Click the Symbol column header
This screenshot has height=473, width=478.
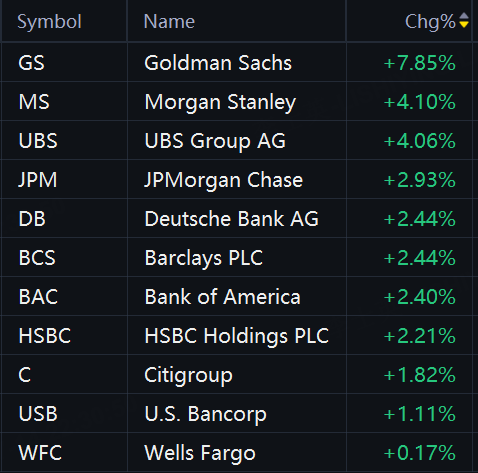(49, 22)
